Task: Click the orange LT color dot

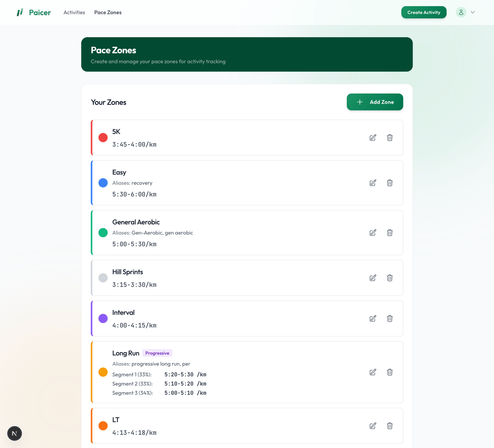Action: point(103,426)
